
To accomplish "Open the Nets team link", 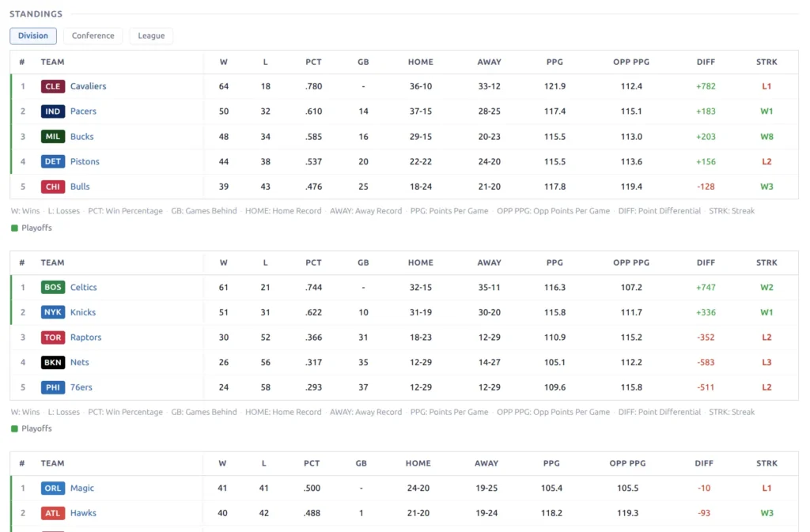I will pos(80,362).
